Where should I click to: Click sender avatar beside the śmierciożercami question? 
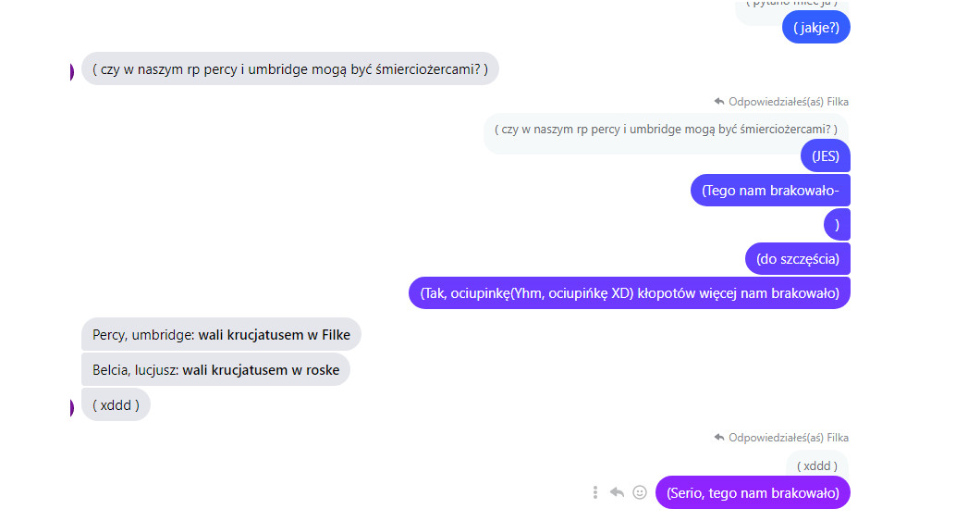click(x=72, y=72)
